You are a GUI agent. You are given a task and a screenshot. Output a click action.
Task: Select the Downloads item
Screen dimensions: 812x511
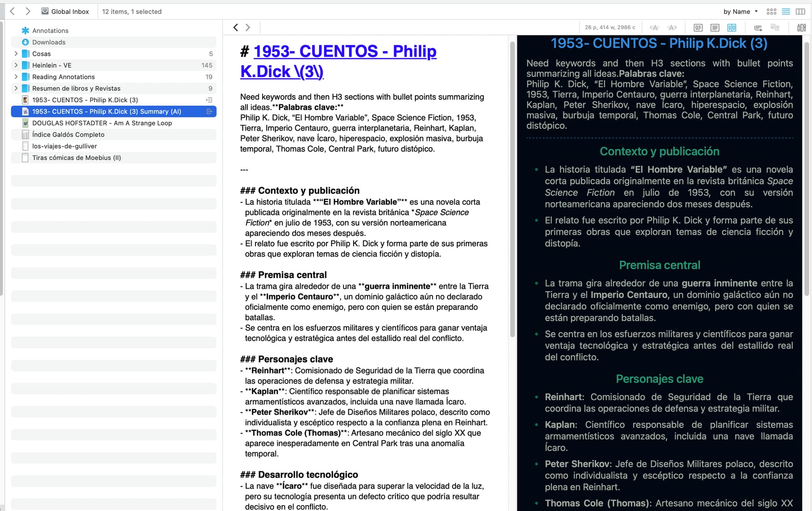49,42
